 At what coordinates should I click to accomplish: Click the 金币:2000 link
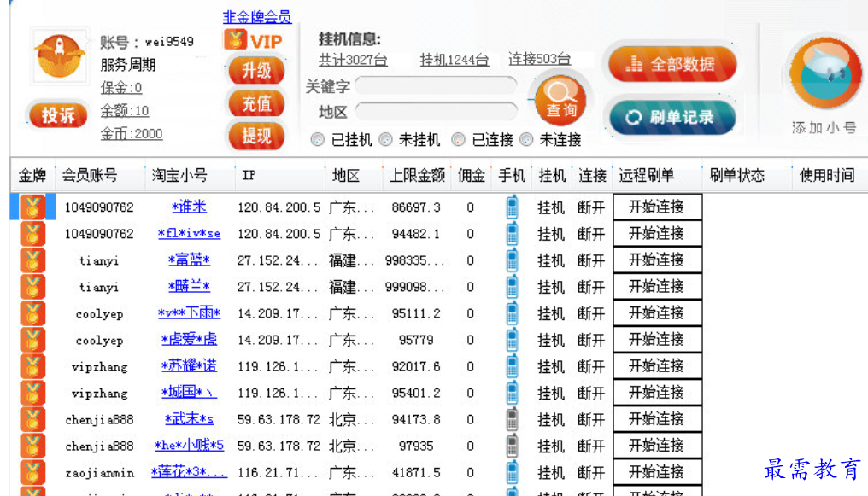[132, 134]
